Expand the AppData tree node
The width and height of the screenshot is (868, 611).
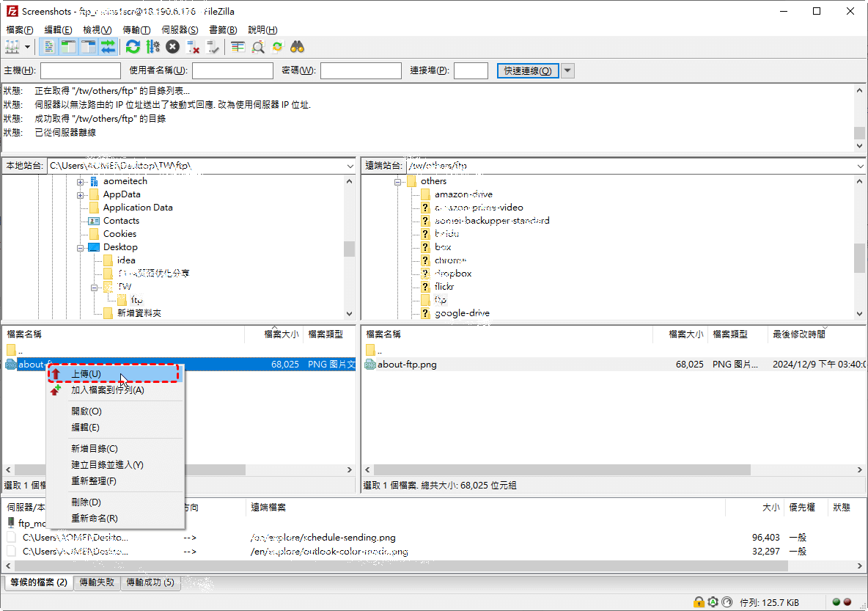(80, 195)
